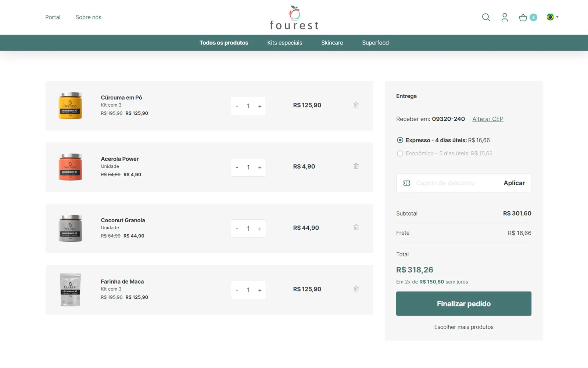Decrease quantity of Acerola Power
This screenshot has width=588, height=368.
(237, 167)
